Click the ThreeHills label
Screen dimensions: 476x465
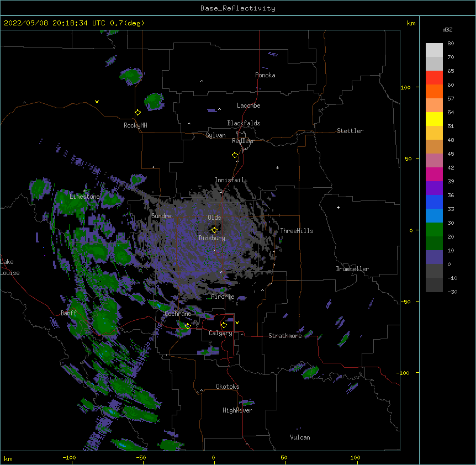click(297, 231)
